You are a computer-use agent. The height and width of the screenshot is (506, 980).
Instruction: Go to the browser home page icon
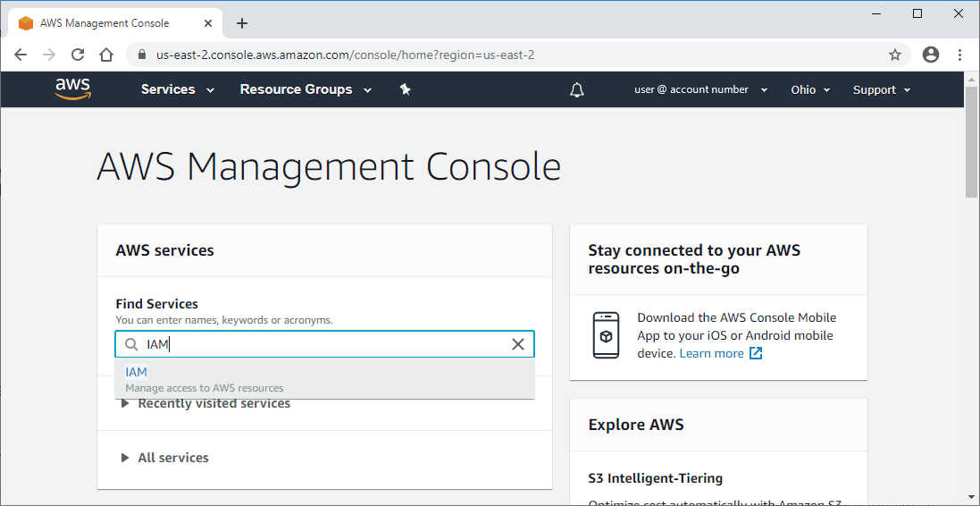point(106,55)
